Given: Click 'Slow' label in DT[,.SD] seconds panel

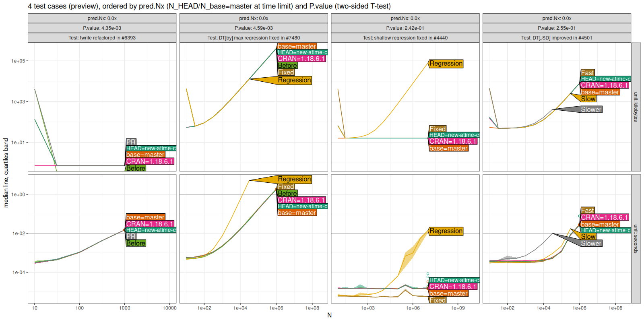Looking at the screenshot, I should pyautogui.click(x=588, y=237).
